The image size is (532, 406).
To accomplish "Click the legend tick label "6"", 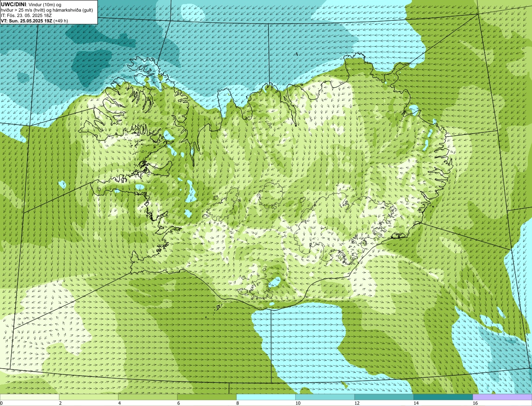I will [x=178, y=403].
